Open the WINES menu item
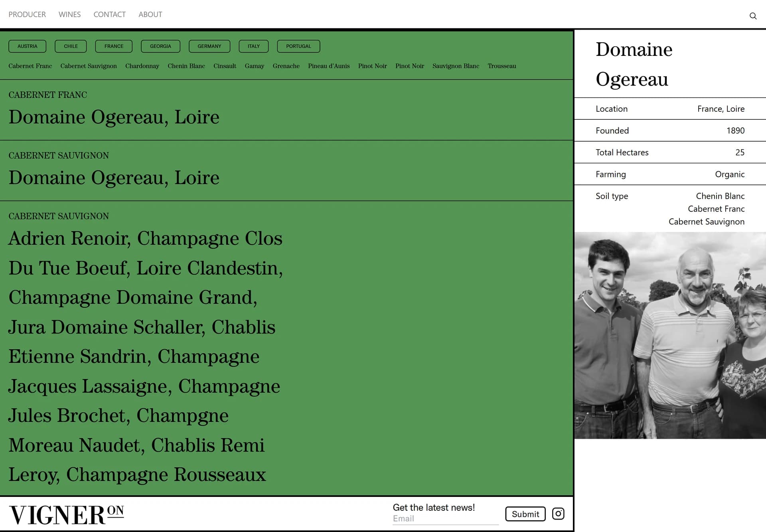Screen dimensions: 766x532 tap(69, 14)
